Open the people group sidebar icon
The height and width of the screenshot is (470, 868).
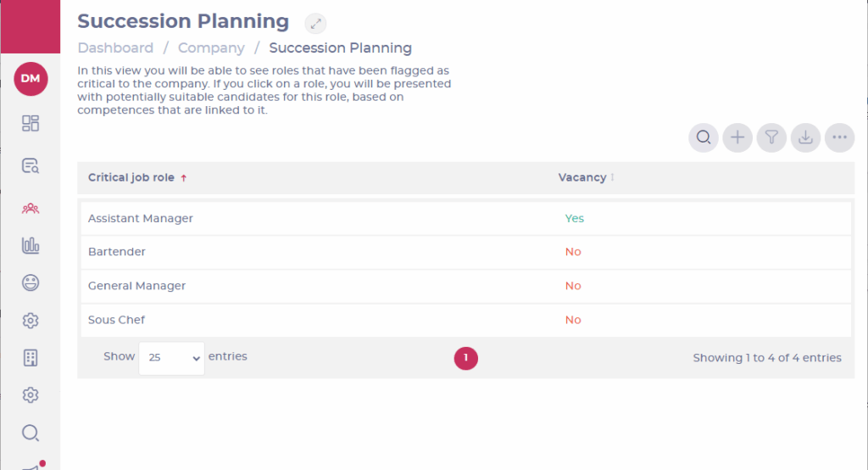click(31, 208)
